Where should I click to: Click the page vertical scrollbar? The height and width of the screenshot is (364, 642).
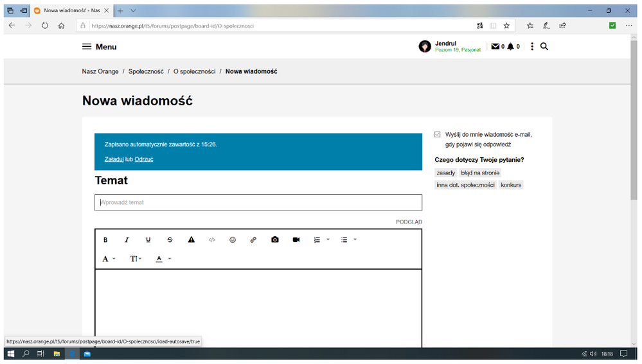(x=634, y=121)
